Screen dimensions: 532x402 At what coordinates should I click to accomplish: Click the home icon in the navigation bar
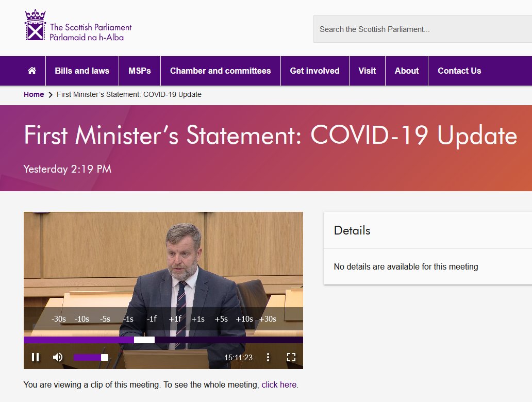[x=31, y=71]
